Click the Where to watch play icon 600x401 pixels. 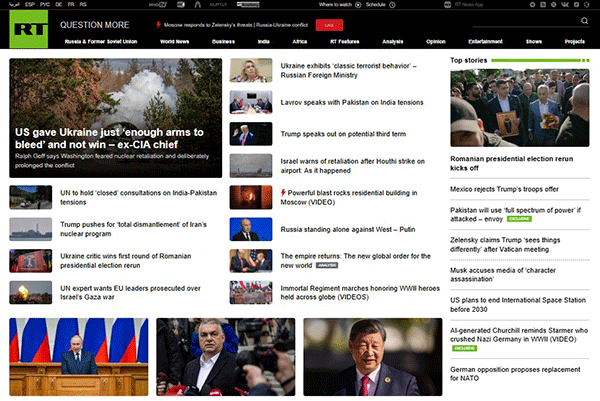pos(358,5)
